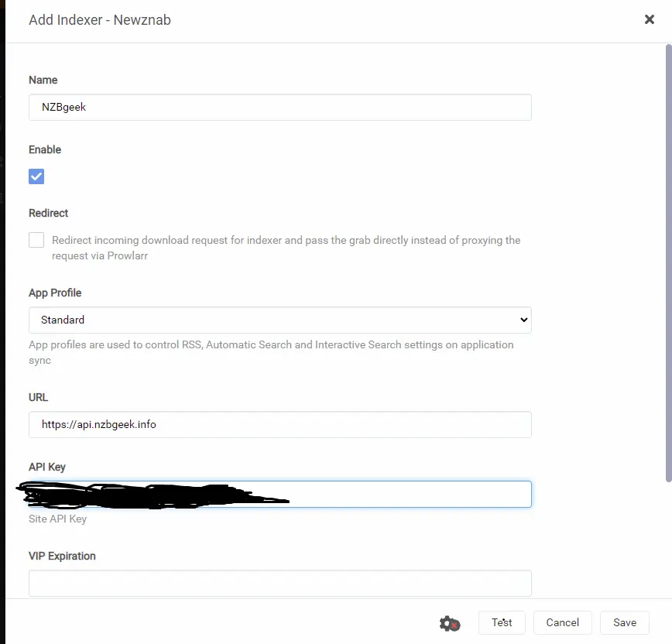Select the VIP Expiration input box

point(279,583)
